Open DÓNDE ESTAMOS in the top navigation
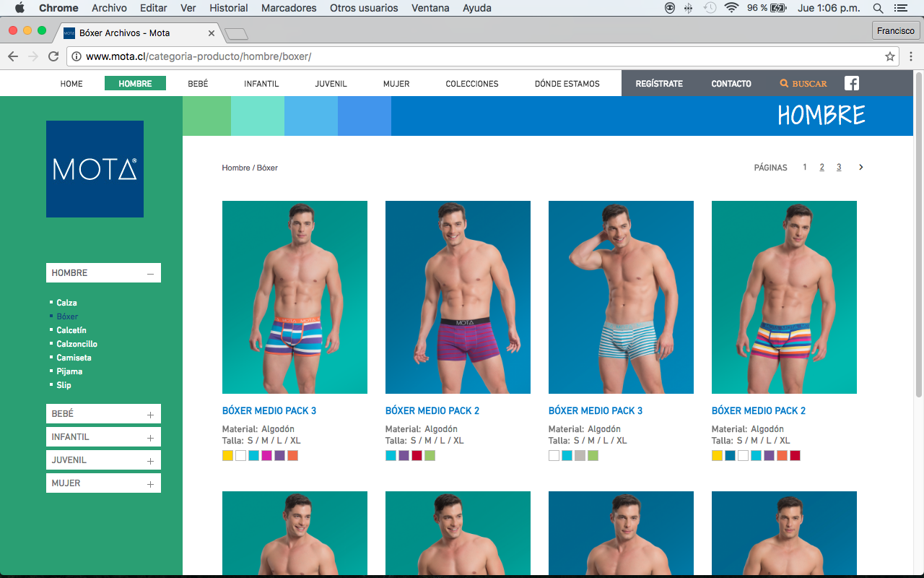This screenshot has width=924, height=578. pyautogui.click(x=567, y=84)
